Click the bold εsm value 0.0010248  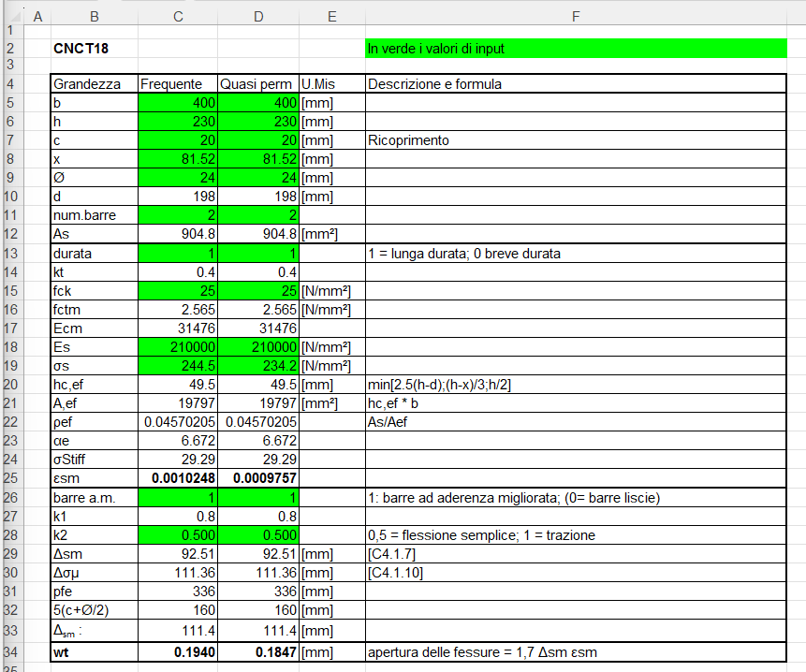178,478
